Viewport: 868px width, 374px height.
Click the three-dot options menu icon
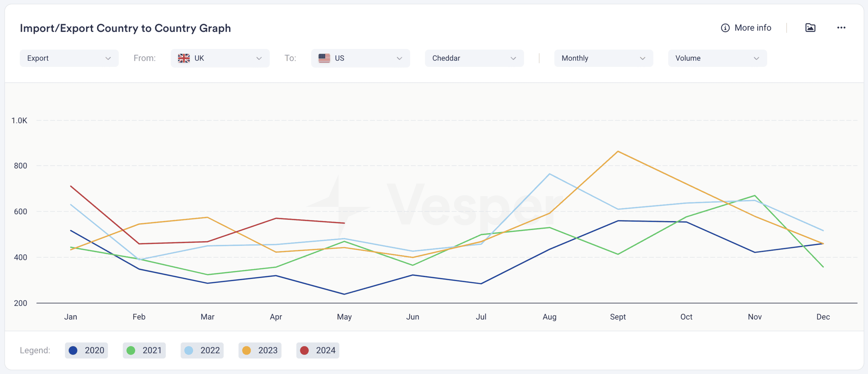click(842, 28)
